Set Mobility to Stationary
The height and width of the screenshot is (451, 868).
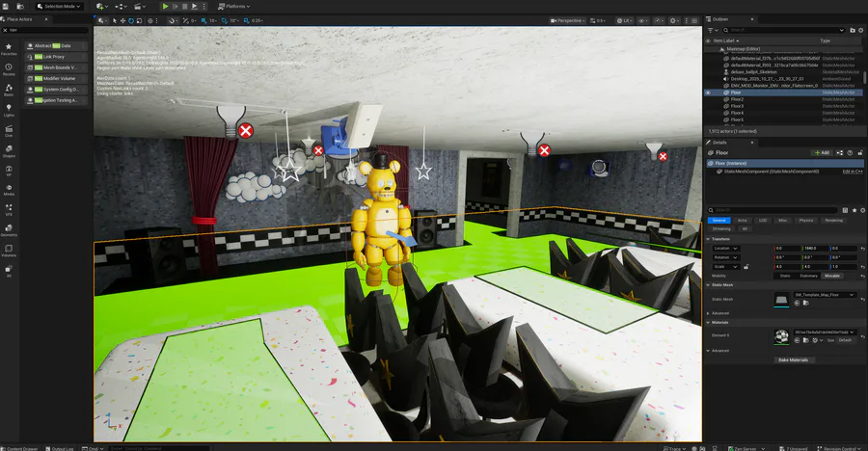click(x=808, y=276)
